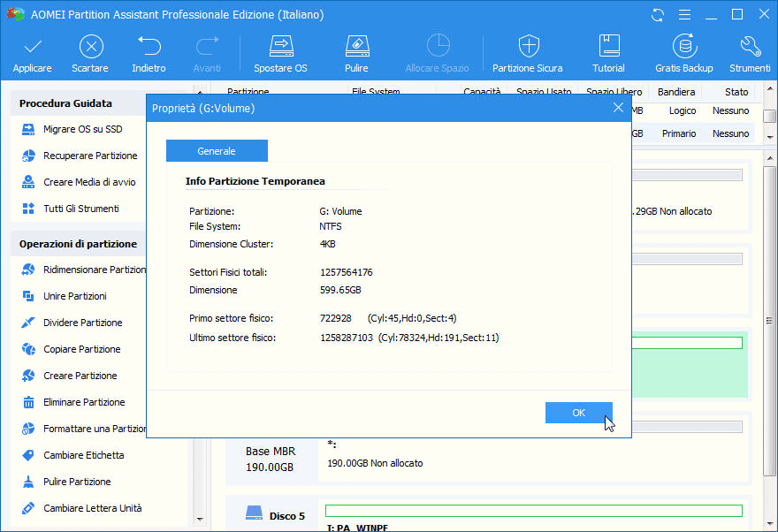Open Strumenti wrench tools
The width and height of the screenshot is (778, 532).
[750, 47]
